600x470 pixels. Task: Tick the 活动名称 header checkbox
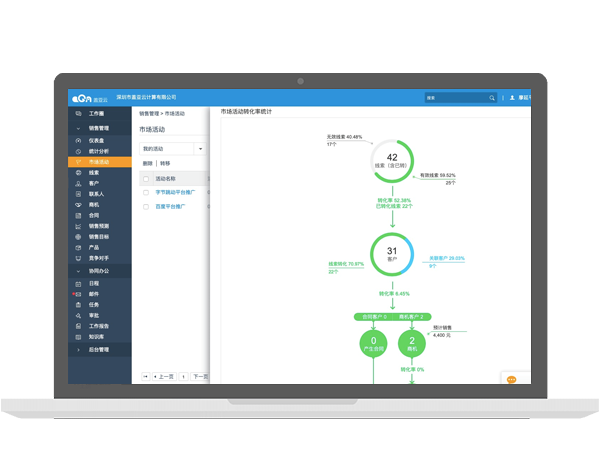[146, 179]
